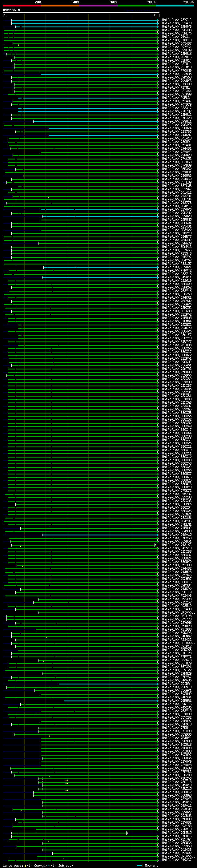Select the UniRef100_A7PVS3 label

click(176, 772)
